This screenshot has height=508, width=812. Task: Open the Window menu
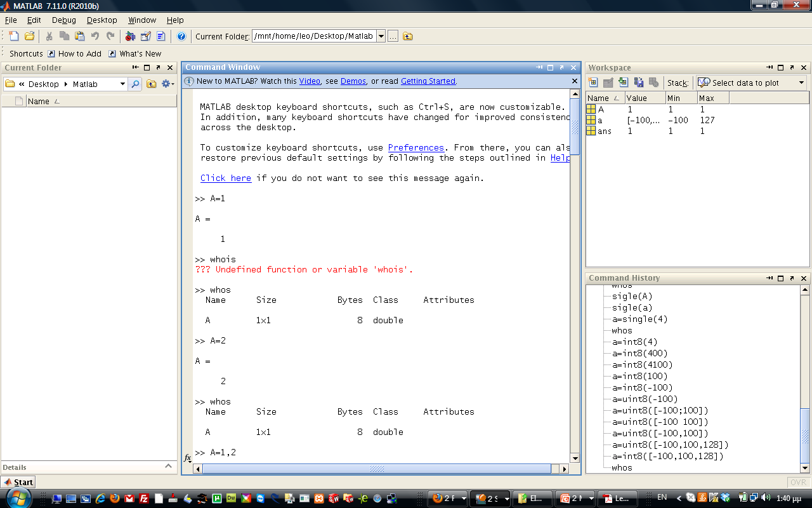(142, 20)
